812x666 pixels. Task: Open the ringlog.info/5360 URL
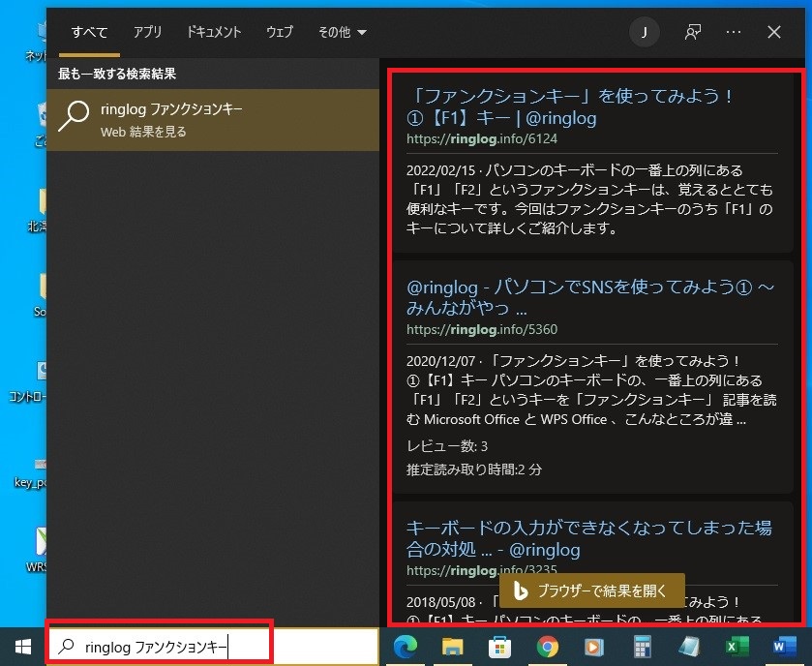coord(482,329)
